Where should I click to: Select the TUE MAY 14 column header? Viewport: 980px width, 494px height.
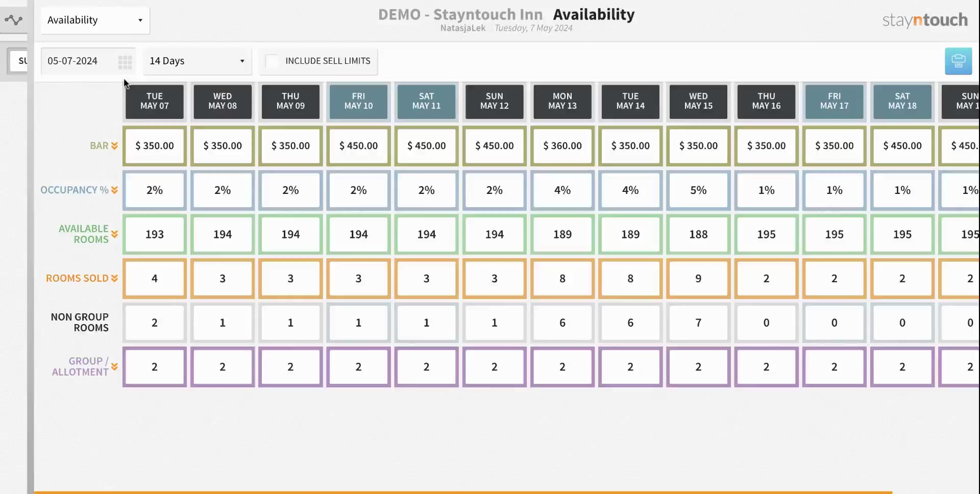point(630,102)
